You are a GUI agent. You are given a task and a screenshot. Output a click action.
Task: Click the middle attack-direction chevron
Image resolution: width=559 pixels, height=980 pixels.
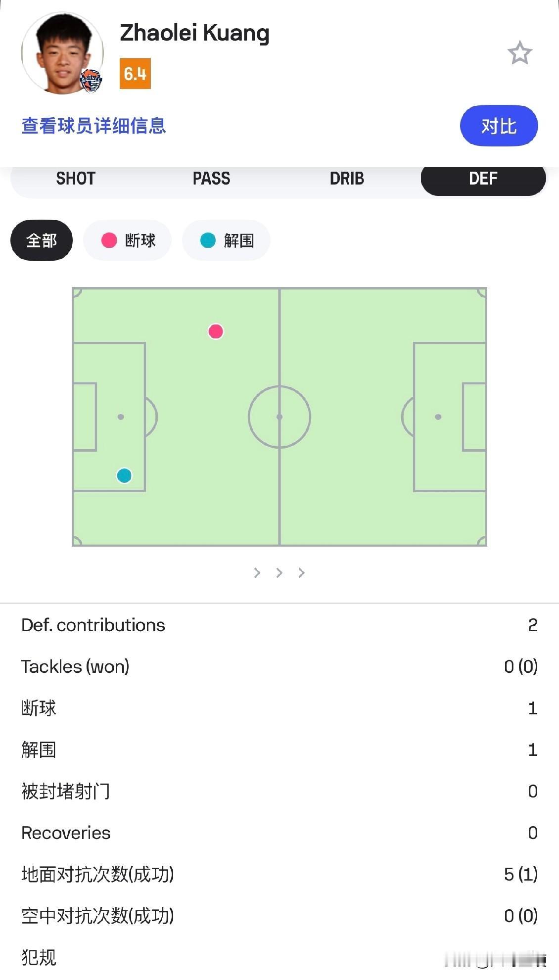(279, 573)
